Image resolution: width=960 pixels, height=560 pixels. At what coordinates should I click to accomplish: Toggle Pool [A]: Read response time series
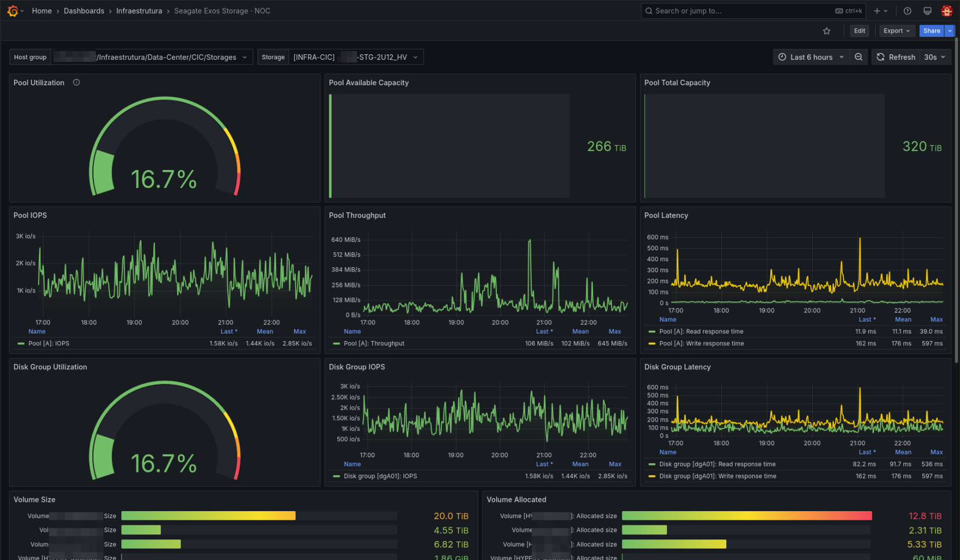click(x=701, y=331)
